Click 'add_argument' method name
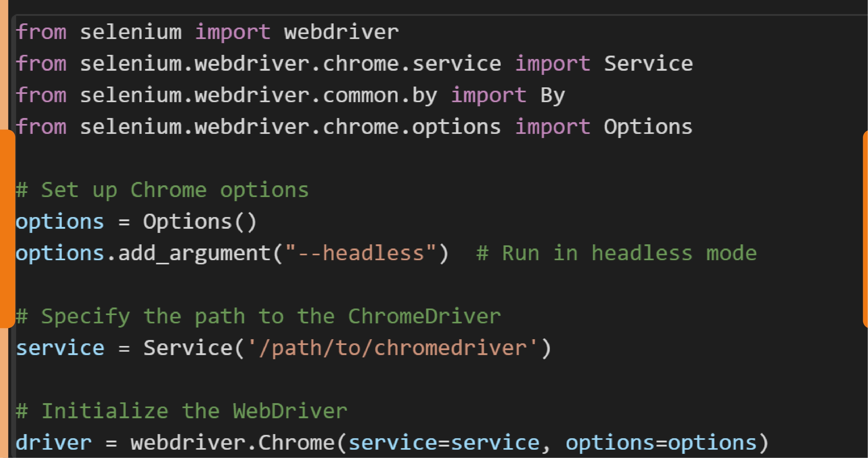 [194, 254]
